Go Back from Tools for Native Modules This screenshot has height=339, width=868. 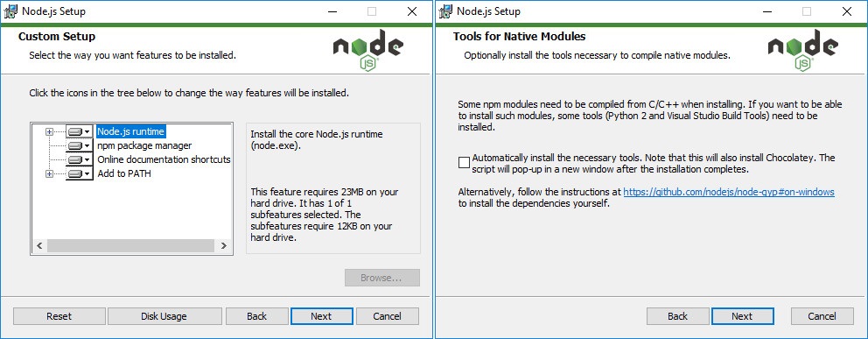[x=677, y=316]
